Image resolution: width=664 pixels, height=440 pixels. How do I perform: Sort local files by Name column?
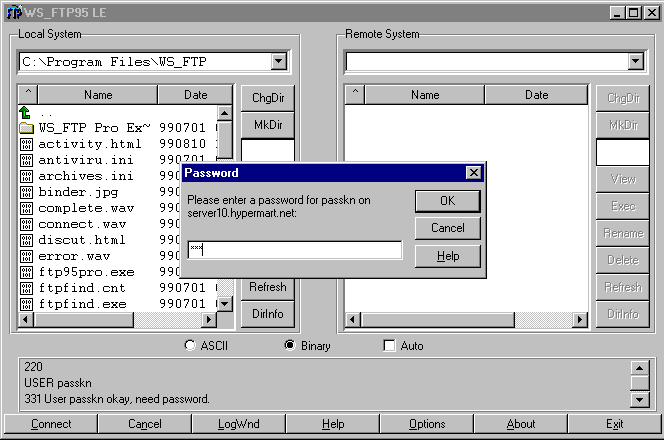pyautogui.click(x=98, y=94)
